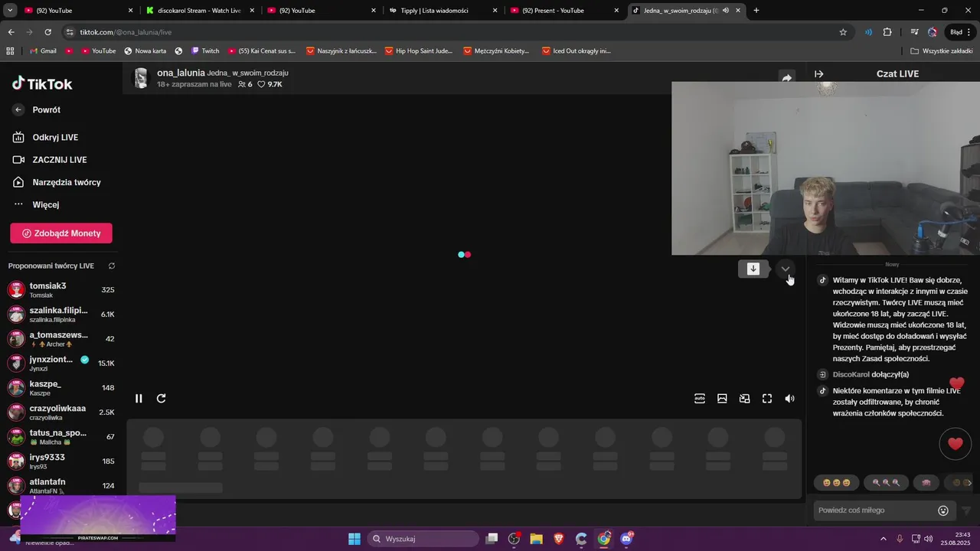Open Odkryj LIVE in the sidebar
The width and height of the screenshot is (980, 551).
click(x=46, y=138)
